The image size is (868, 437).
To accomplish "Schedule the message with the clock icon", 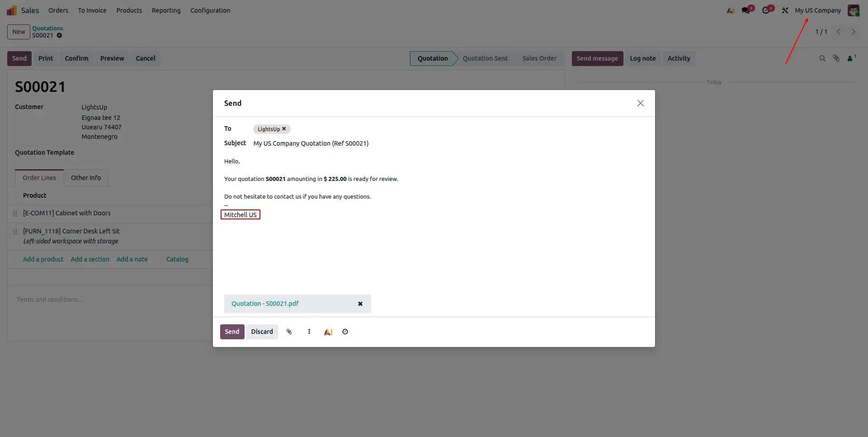I will click(x=345, y=332).
